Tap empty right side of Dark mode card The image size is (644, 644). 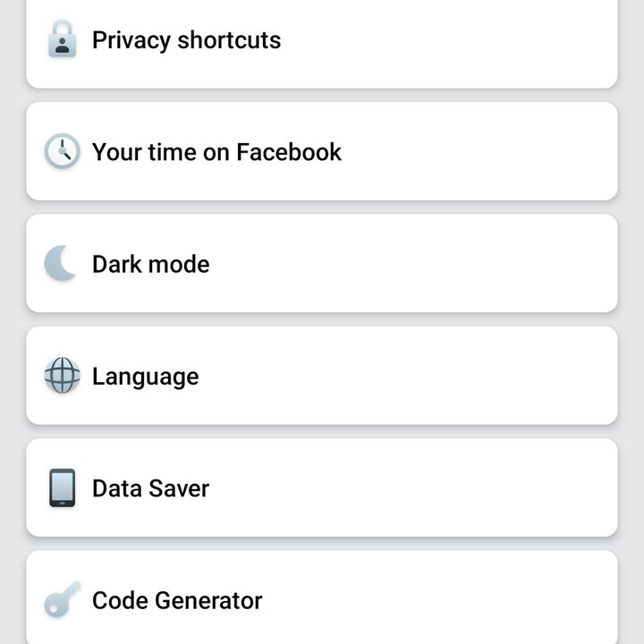click(x=452, y=263)
